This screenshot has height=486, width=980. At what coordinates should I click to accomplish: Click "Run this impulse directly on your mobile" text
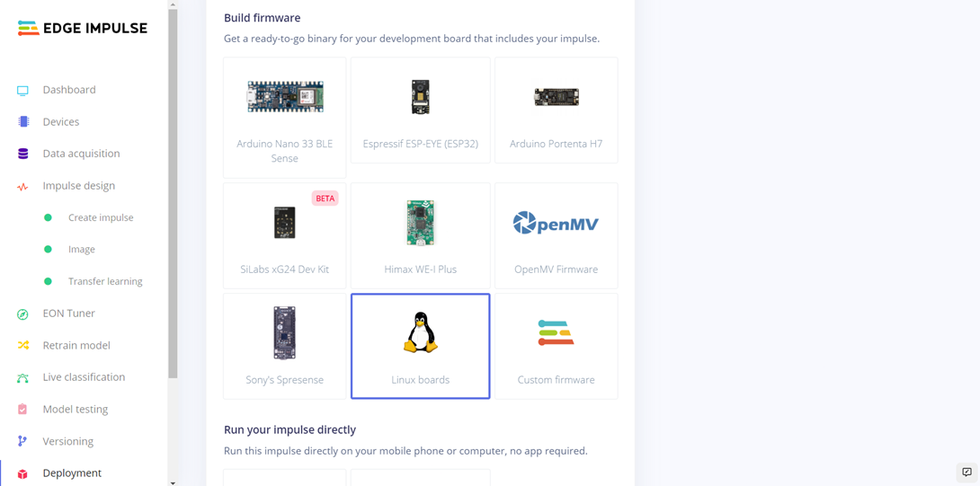[x=405, y=451]
